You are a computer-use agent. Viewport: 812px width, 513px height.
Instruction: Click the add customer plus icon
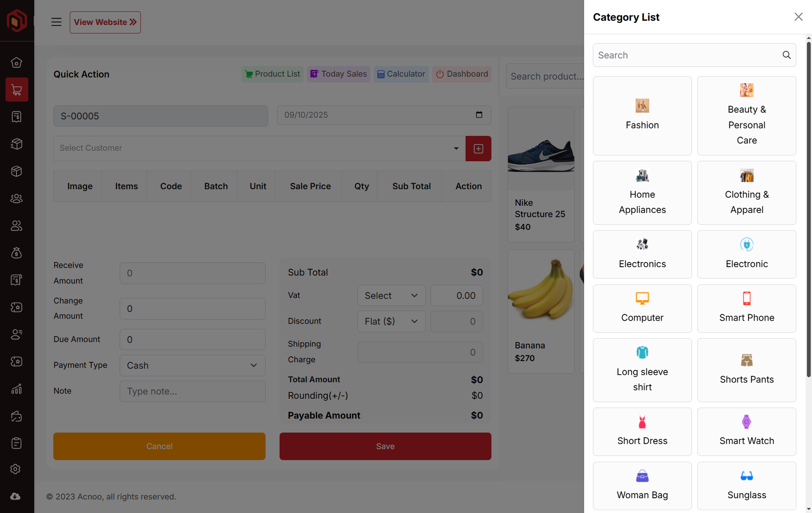coord(478,148)
